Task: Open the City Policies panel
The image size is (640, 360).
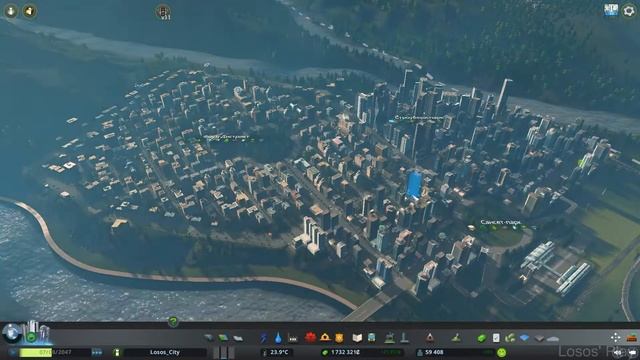Action: pos(496,338)
